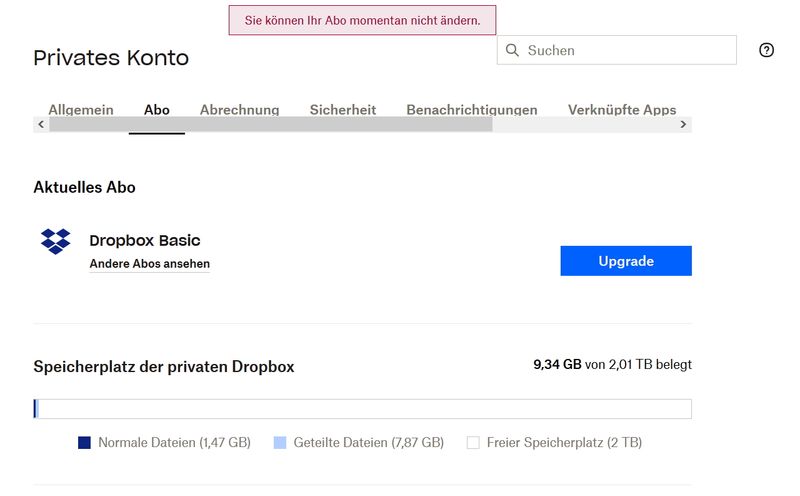This screenshot has height=496, width=800.
Task: Select the Abo tab
Action: click(157, 110)
